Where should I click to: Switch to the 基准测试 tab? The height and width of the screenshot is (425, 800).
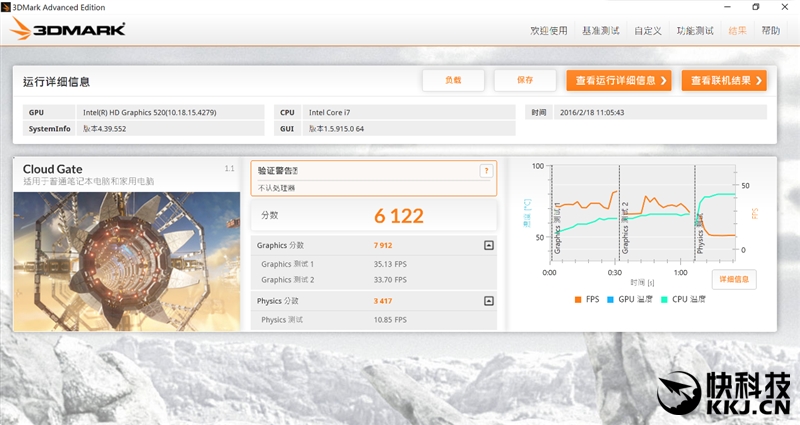601,31
